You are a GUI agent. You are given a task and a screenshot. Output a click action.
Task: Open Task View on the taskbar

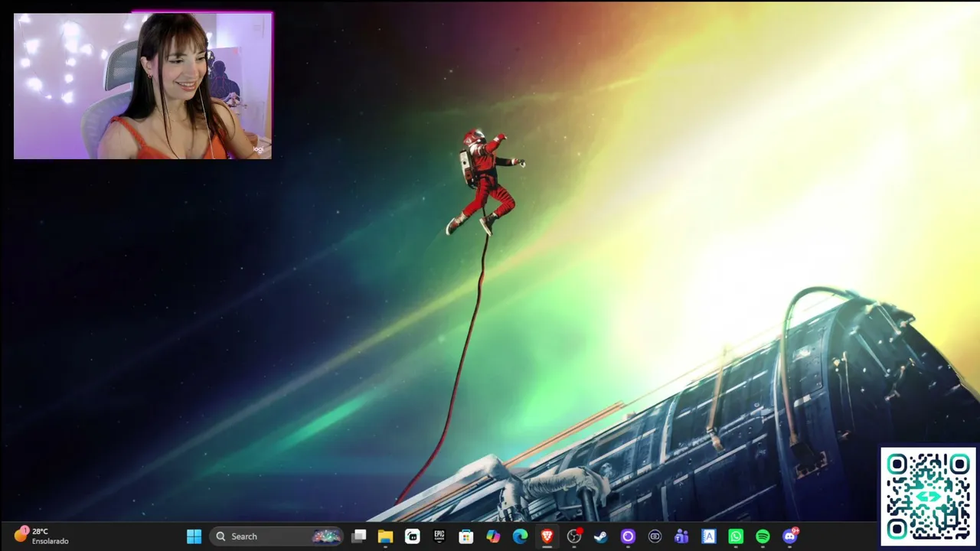pos(359,536)
